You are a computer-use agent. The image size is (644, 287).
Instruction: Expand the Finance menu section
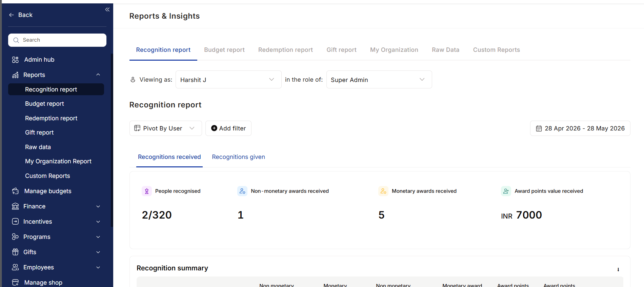click(98, 206)
